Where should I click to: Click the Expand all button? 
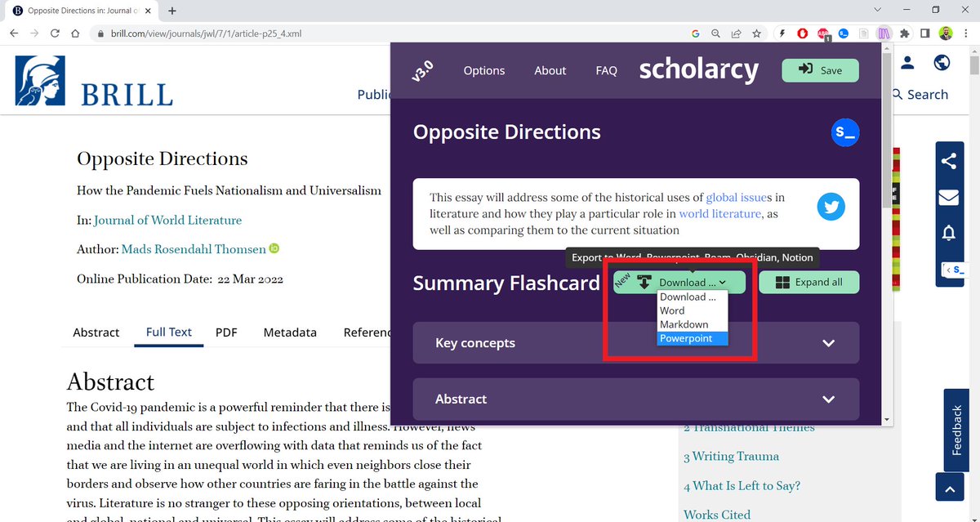(x=809, y=283)
